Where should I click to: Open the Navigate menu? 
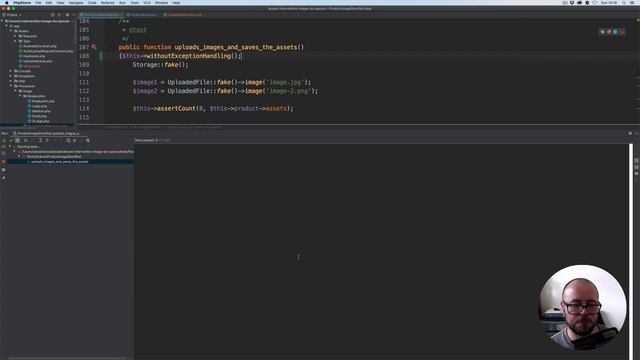76,2
